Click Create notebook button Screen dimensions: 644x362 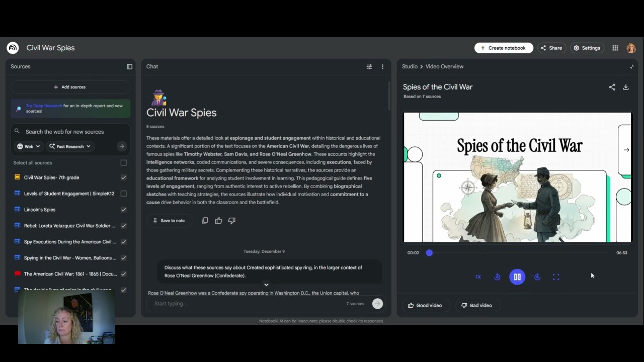coord(504,48)
